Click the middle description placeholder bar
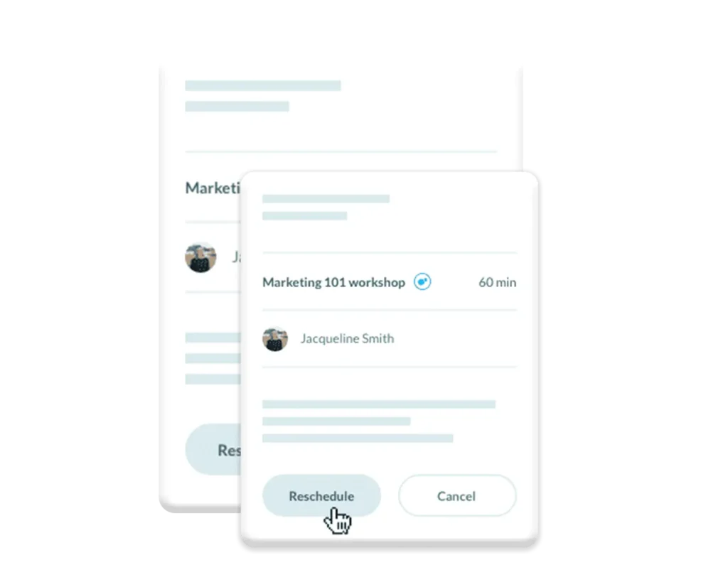 [x=336, y=421]
